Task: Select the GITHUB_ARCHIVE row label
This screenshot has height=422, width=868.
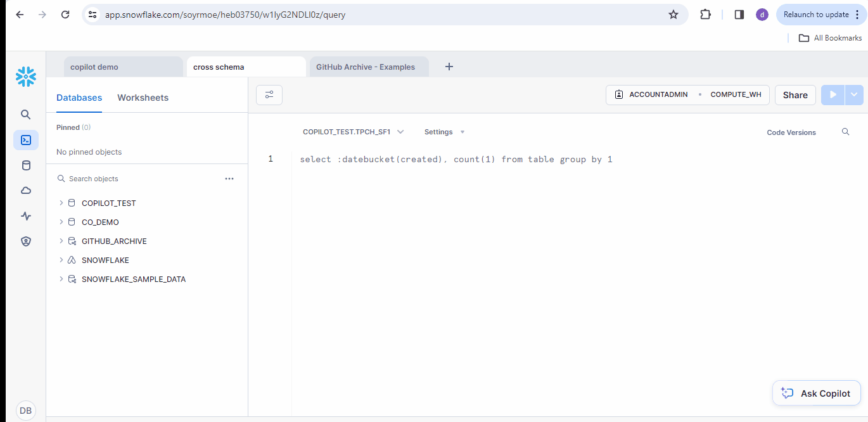Action: (x=114, y=241)
